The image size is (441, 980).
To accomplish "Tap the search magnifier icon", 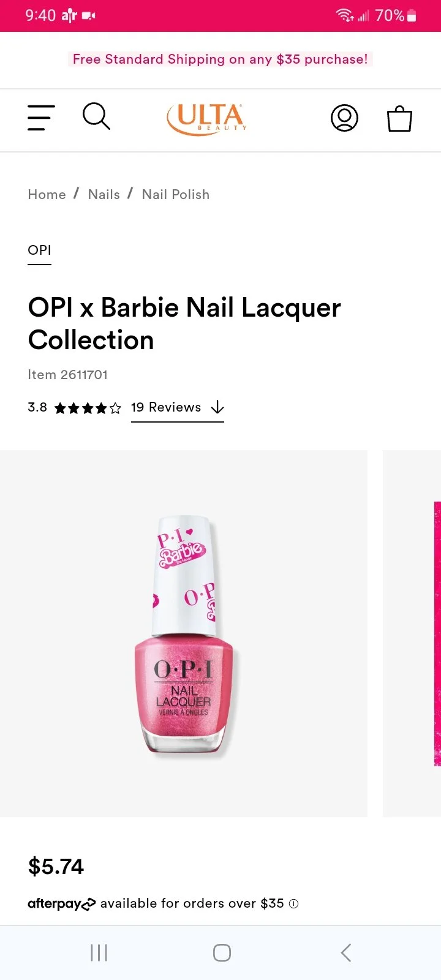I will [x=96, y=116].
